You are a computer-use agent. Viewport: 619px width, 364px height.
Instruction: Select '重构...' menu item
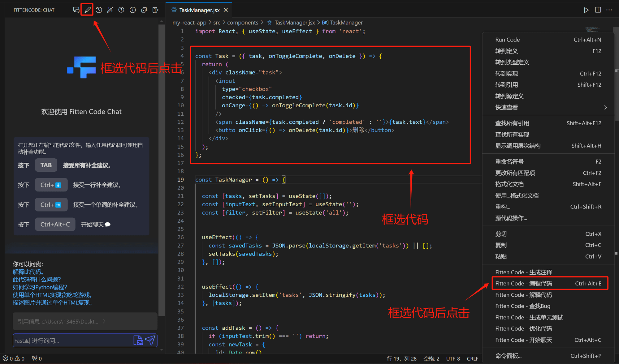pos(548,207)
